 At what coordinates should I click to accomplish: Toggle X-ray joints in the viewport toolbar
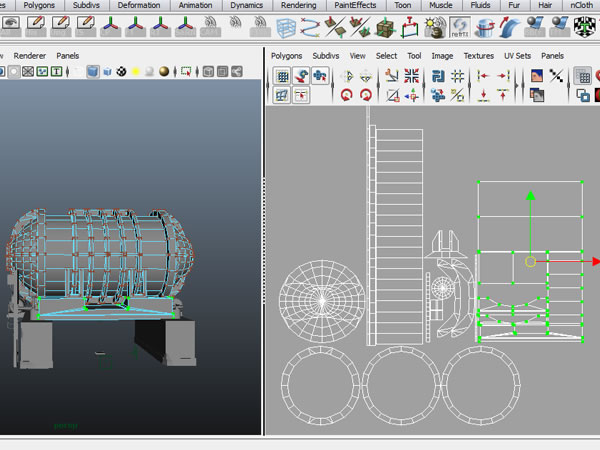(x=237, y=72)
